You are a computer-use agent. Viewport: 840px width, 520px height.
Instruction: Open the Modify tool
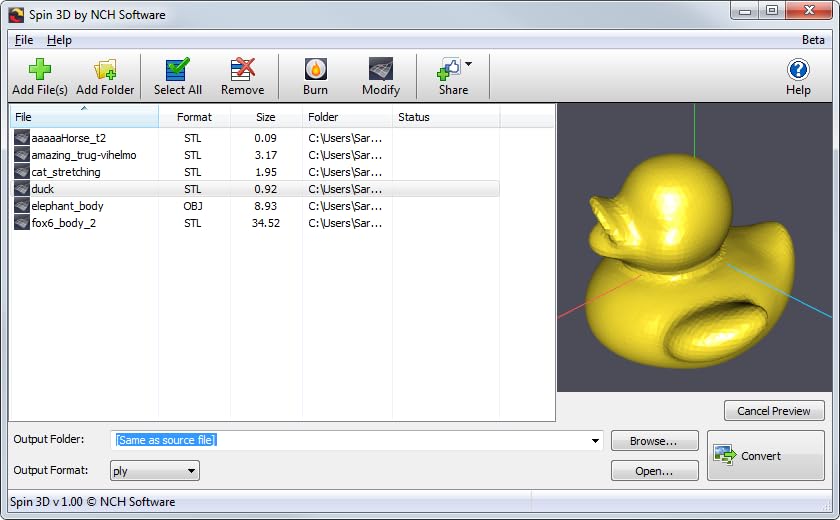[x=381, y=69]
